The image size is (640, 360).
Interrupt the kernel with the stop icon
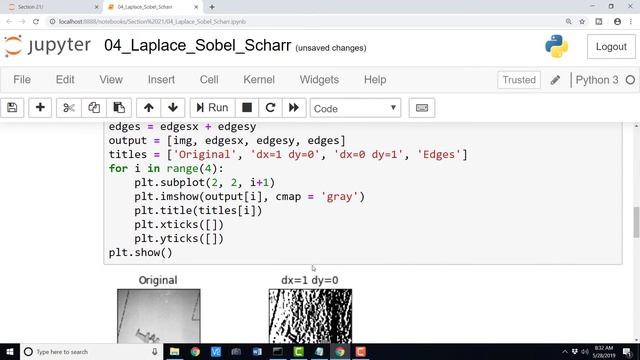pyautogui.click(x=247, y=108)
